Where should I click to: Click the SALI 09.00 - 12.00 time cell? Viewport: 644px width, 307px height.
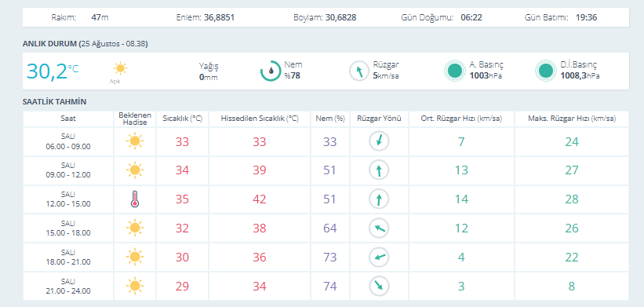click(x=68, y=170)
